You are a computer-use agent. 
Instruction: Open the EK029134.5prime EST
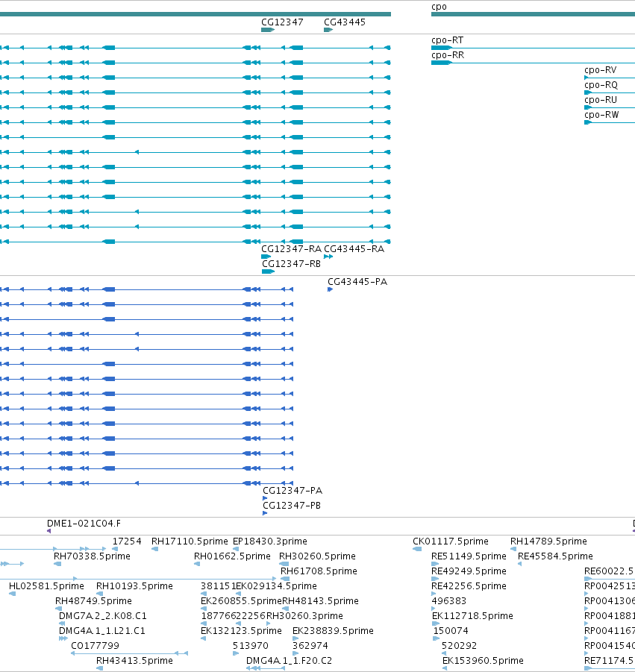pyautogui.click(x=277, y=586)
